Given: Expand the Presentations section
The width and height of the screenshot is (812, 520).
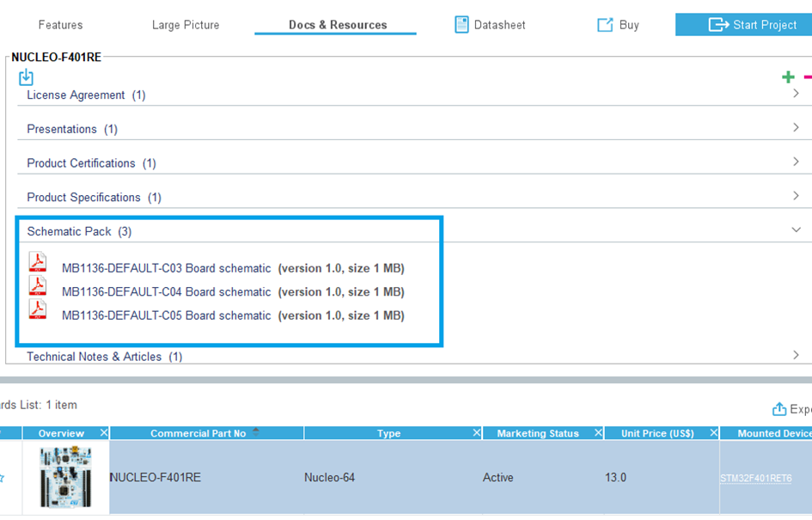Looking at the screenshot, I should click(796, 127).
